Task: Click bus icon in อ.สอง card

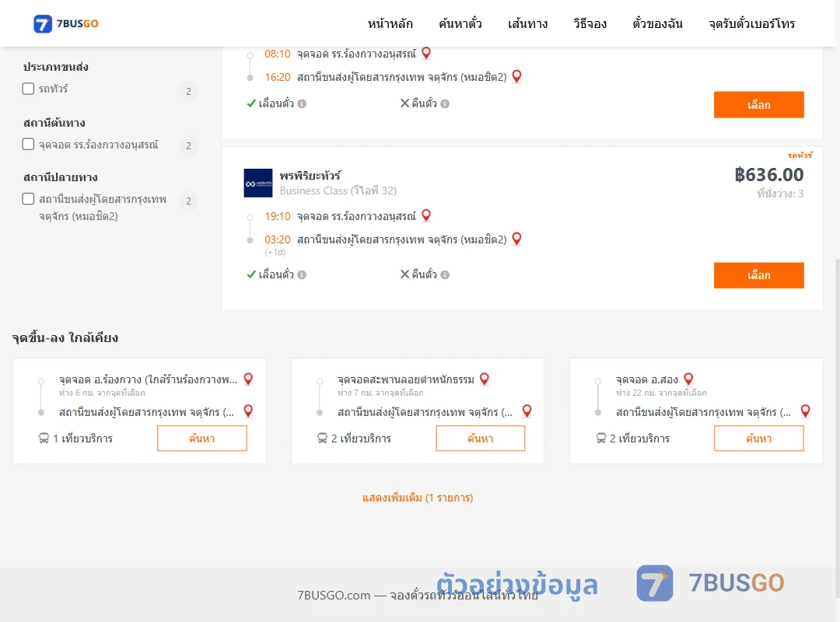Action: (x=601, y=439)
